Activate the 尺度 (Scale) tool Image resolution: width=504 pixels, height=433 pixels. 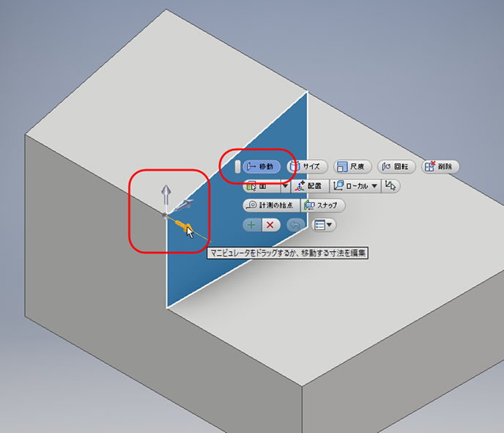coord(352,166)
